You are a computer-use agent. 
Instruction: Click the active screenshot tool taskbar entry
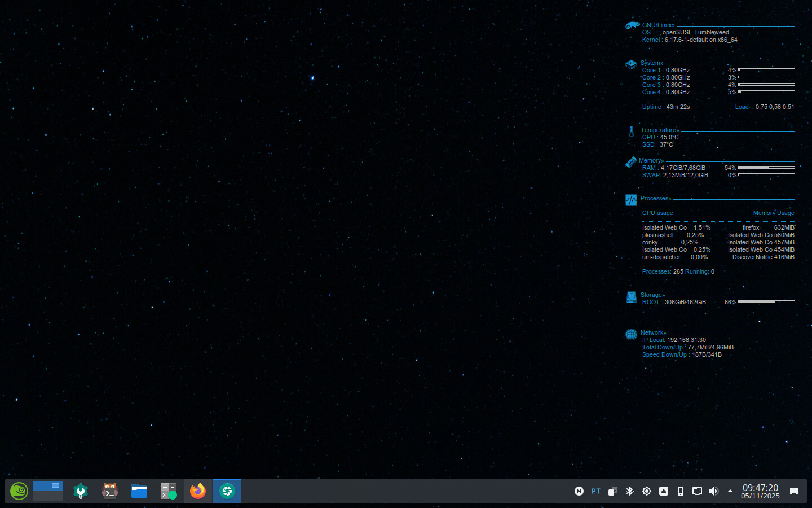click(x=227, y=491)
